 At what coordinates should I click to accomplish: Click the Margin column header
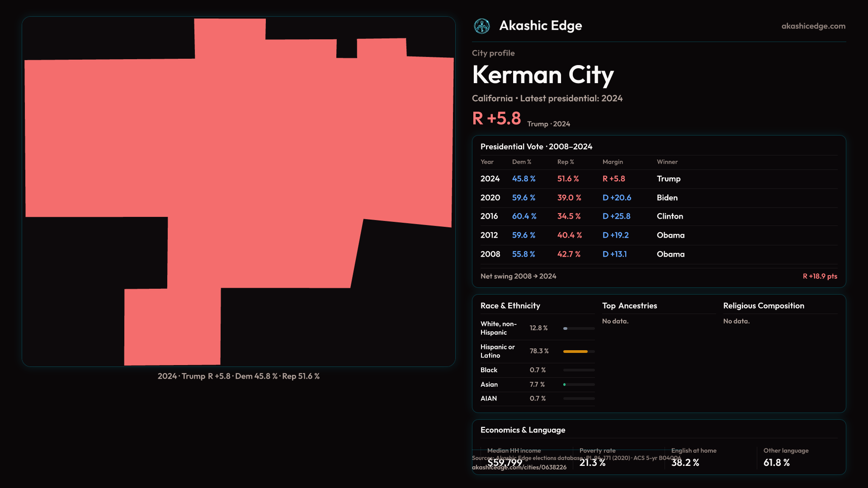(612, 162)
